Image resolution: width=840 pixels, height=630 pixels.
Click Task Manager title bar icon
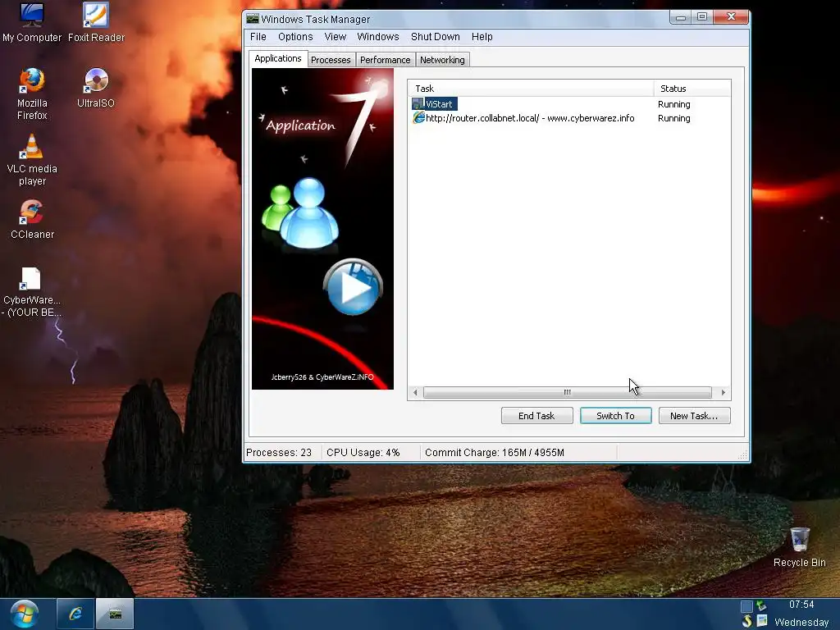[253, 20]
